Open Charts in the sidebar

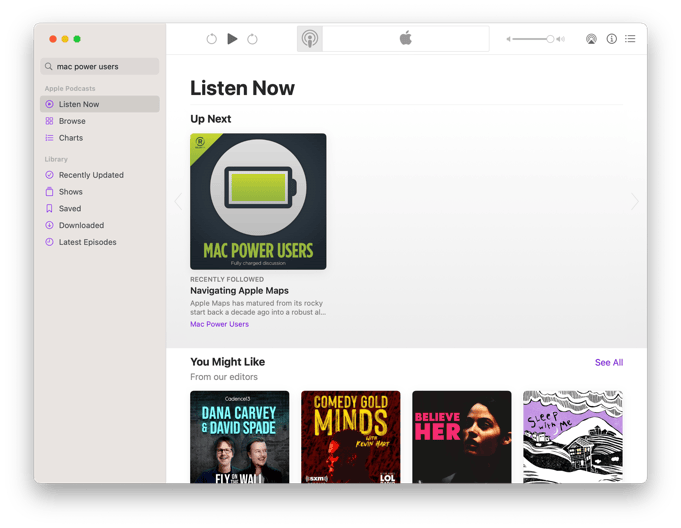(99, 138)
